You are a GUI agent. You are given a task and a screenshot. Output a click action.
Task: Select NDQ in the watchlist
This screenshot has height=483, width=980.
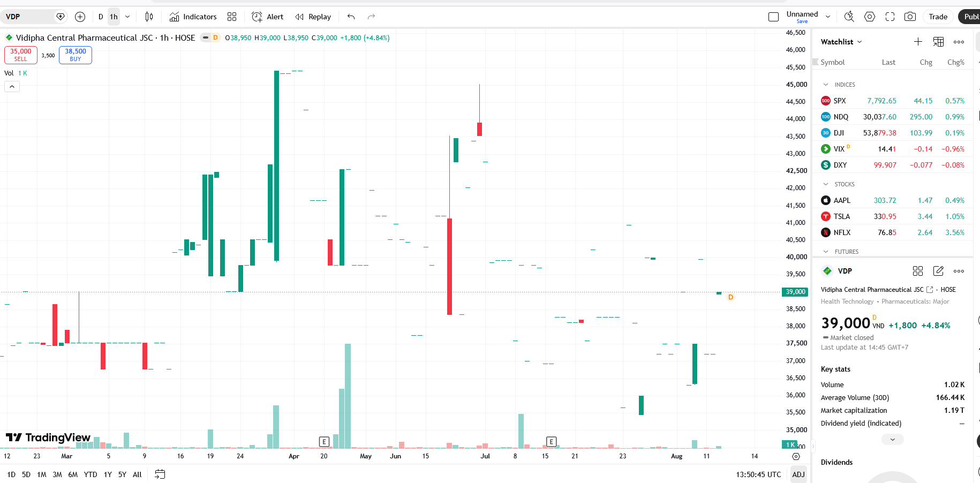tap(892, 117)
